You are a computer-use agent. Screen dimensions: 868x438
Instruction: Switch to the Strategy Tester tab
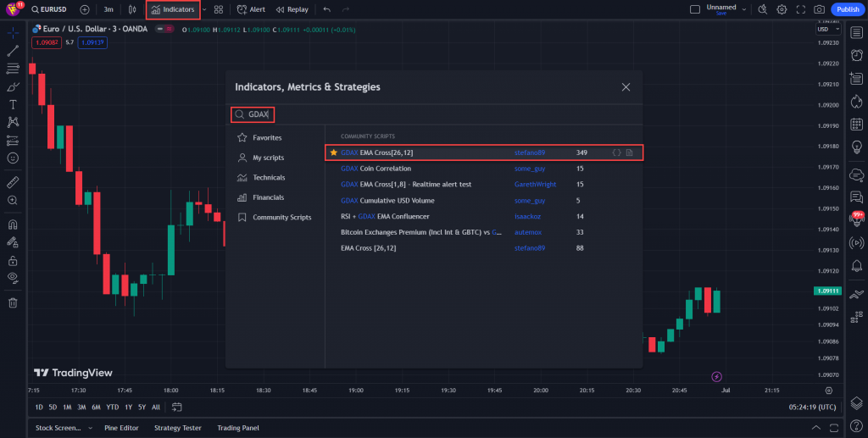click(x=178, y=428)
